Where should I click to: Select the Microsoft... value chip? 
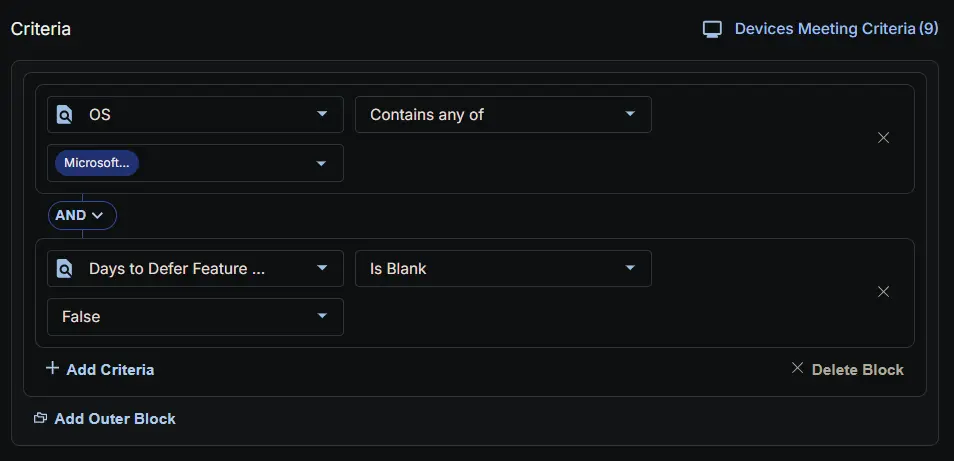pos(97,163)
